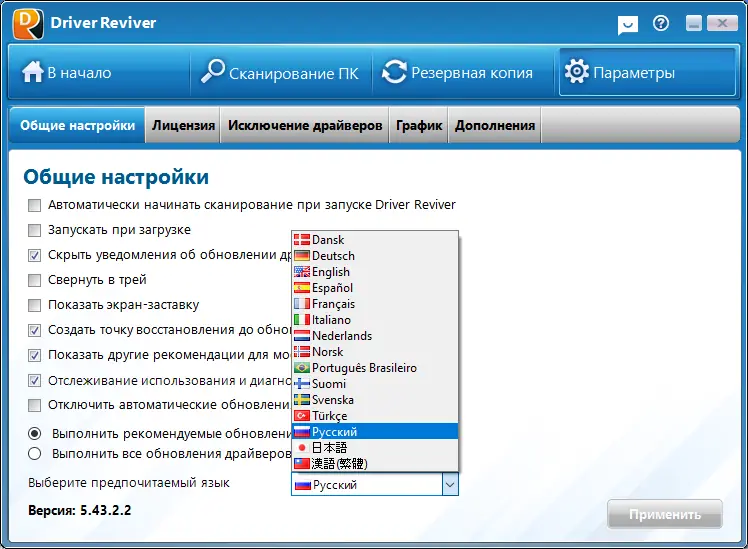Choose Italiano from language list

[x=375, y=320]
